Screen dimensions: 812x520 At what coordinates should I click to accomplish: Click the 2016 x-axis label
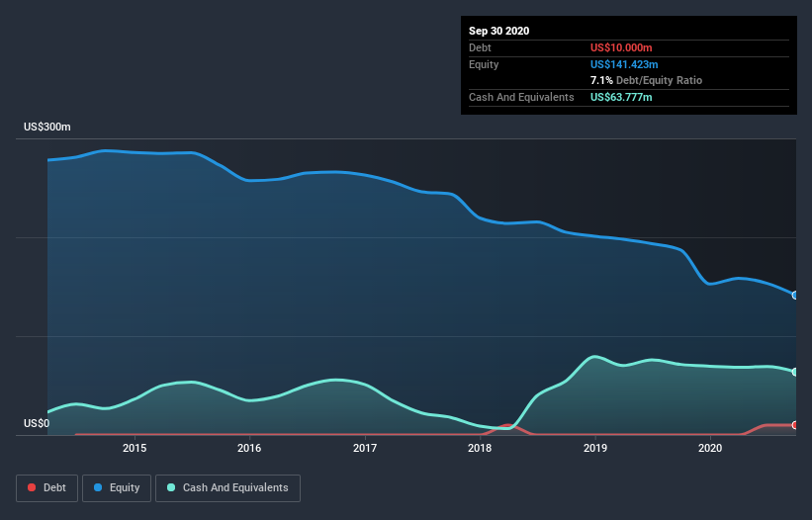click(249, 448)
